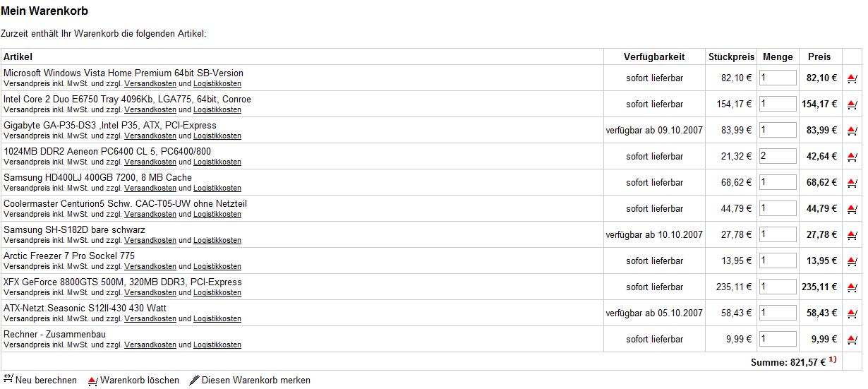Delete Gigabyte GA-P35-DS3 cart item icon
This screenshot has width=868, height=389.
[x=852, y=131]
